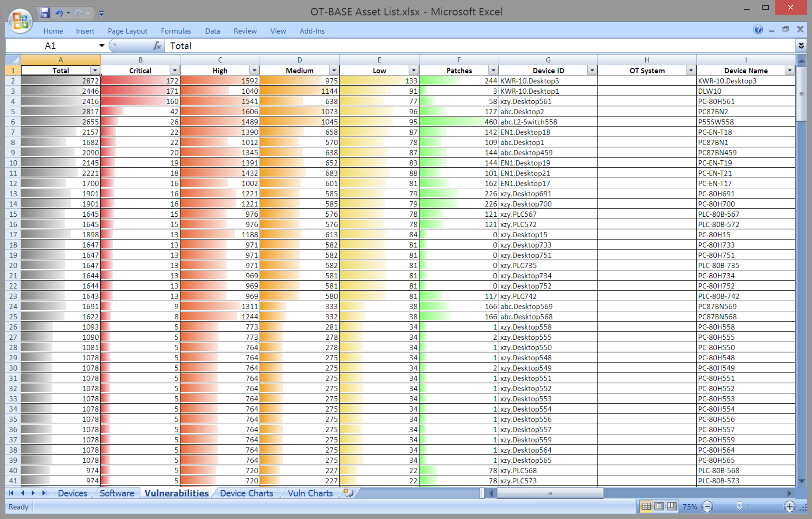Undo the last action
The width and height of the screenshot is (812, 519).
[58, 13]
